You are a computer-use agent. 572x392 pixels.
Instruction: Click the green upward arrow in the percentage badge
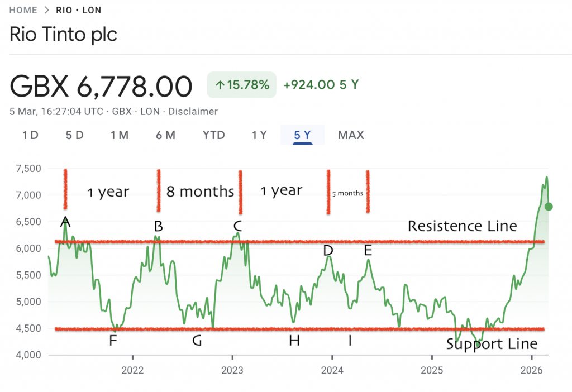tap(220, 85)
